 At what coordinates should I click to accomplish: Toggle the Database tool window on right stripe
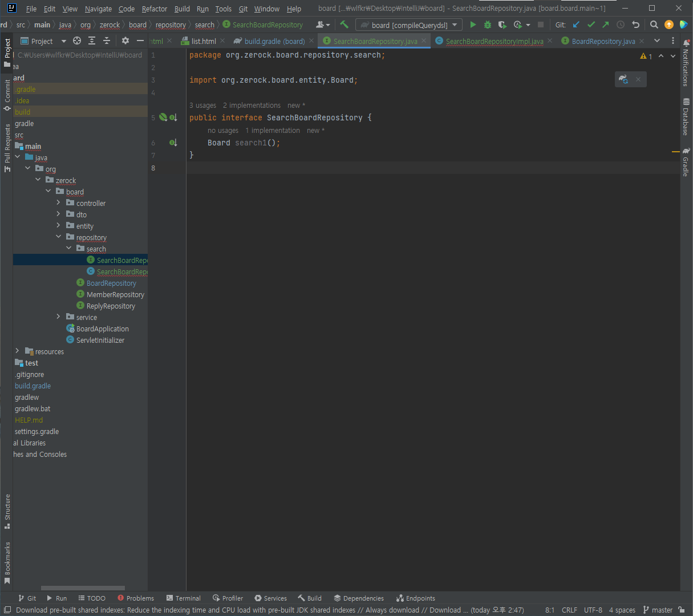click(x=686, y=117)
